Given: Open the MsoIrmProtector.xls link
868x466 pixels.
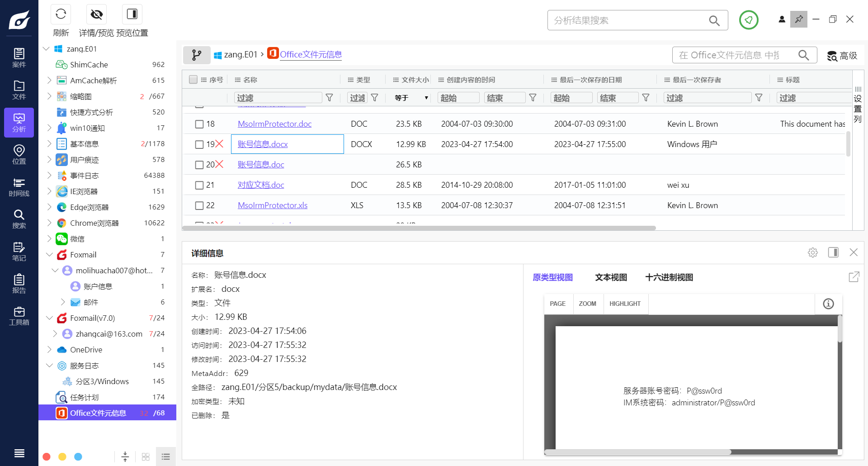Looking at the screenshot, I should click(x=273, y=205).
